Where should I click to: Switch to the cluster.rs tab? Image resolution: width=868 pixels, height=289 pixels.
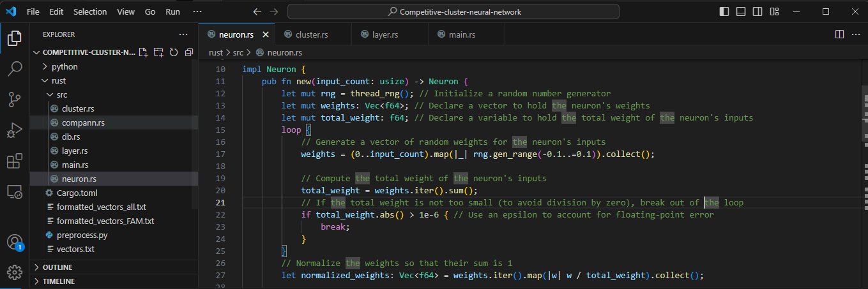point(314,34)
